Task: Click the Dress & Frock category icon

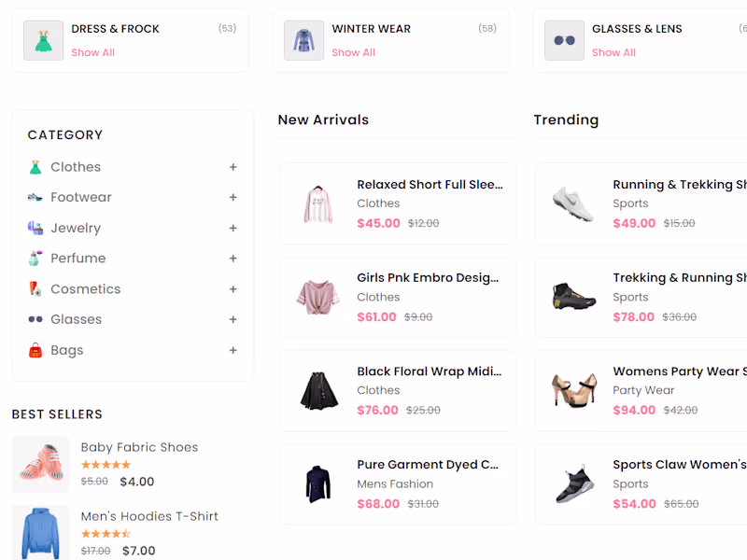Action: (x=43, y=41)
